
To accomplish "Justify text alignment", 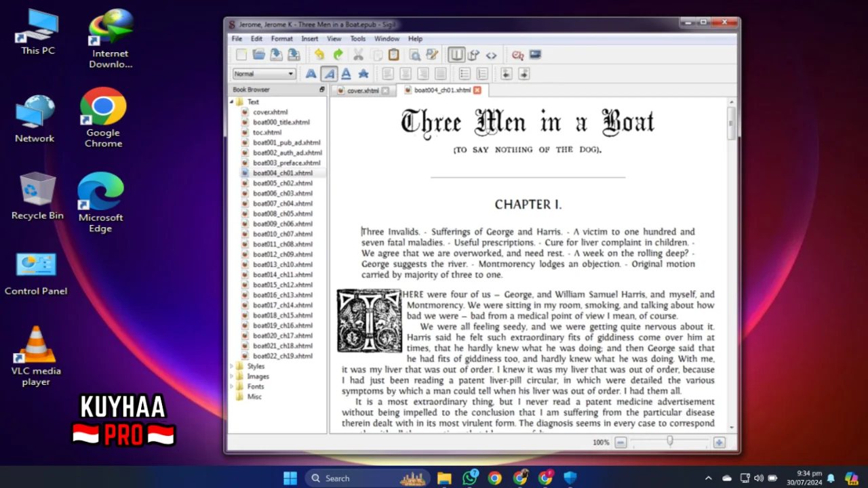I will pyautogui.click(x=441, y=74).
